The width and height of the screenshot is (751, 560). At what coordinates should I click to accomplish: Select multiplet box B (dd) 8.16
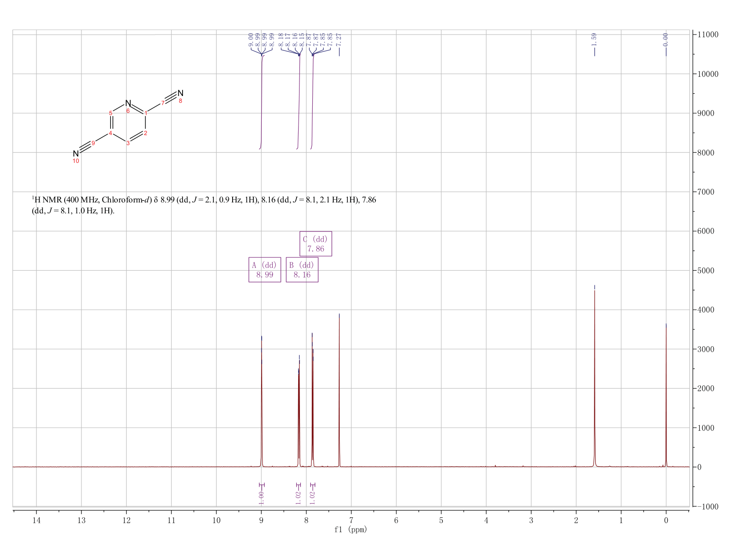pyautogui.click(x=302, y=270)
